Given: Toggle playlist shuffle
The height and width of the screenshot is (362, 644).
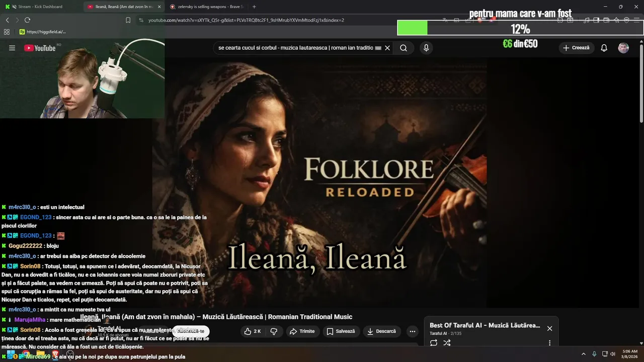Looking at the screenshot, I should click(x=447, y=343).
